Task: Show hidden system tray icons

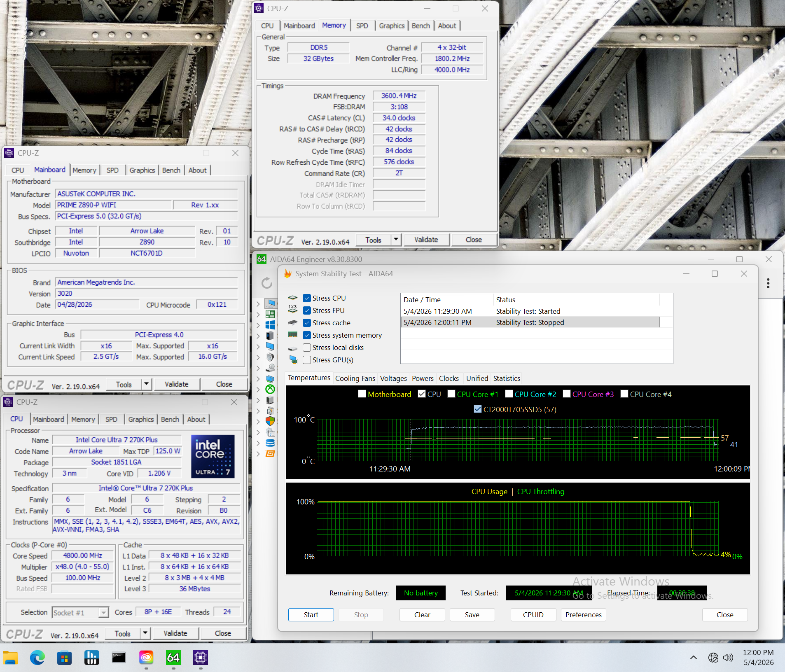Action: (x=694, y=658)
